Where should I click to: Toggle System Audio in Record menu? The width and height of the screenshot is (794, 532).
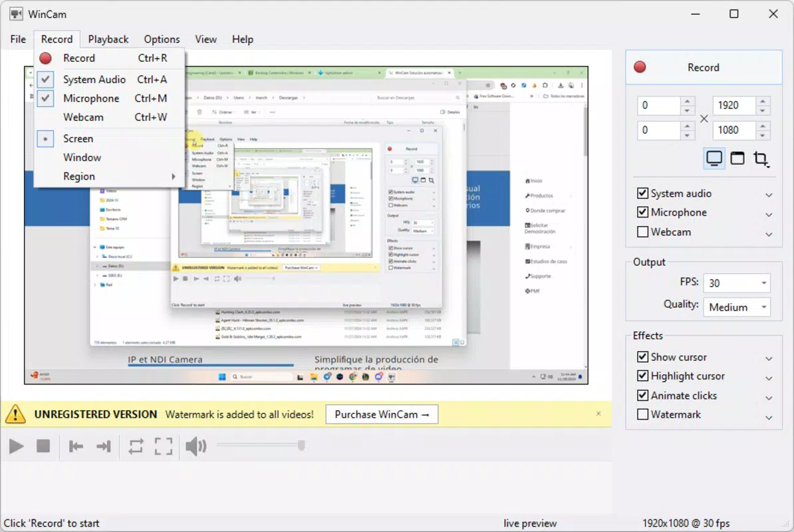click(109, 80)
